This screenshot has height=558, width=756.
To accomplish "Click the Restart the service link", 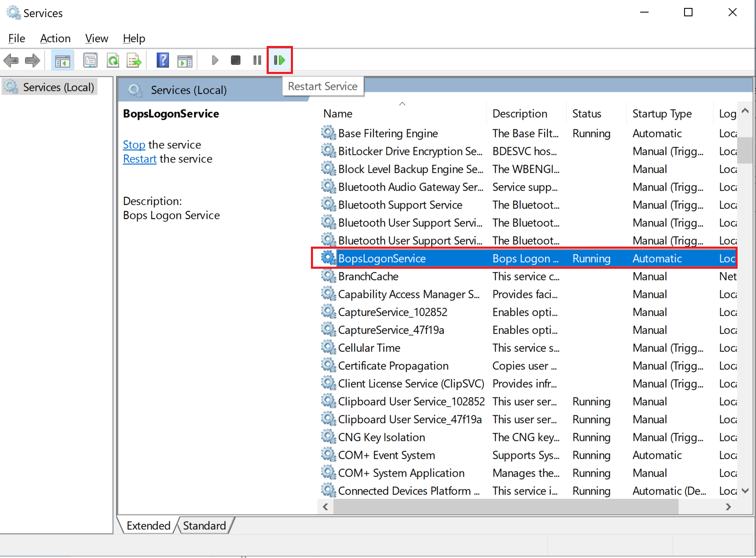I will pos(140,159).
